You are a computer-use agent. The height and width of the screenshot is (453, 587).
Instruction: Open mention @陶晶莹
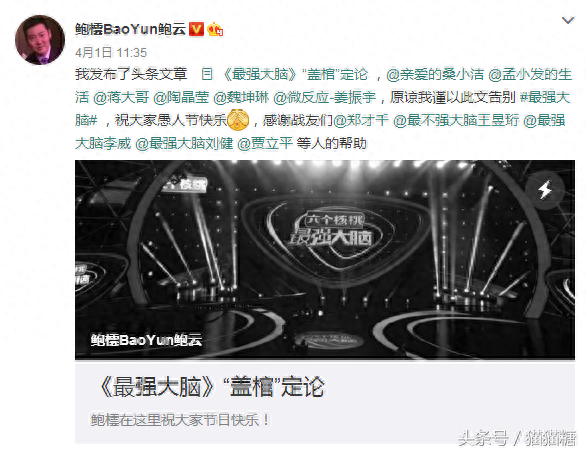pyautogui.click(x=181, y=97)
